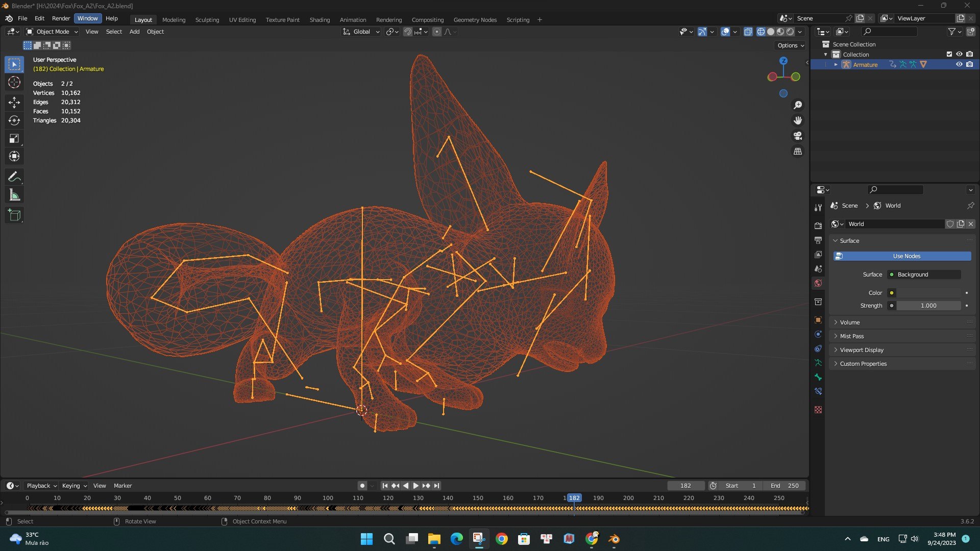Activate the Scale tool
The width and height of the screenshot is (980, 551).
point(14,138)
